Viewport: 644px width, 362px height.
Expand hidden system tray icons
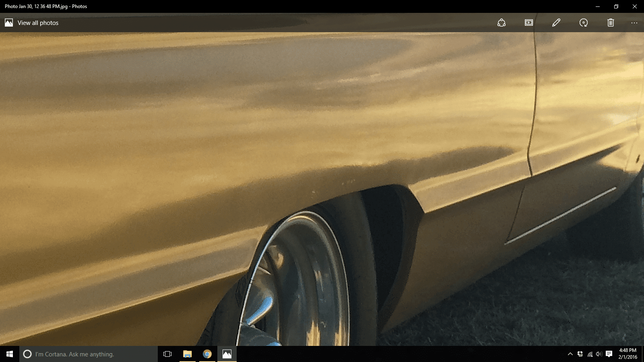click(570, 354)
